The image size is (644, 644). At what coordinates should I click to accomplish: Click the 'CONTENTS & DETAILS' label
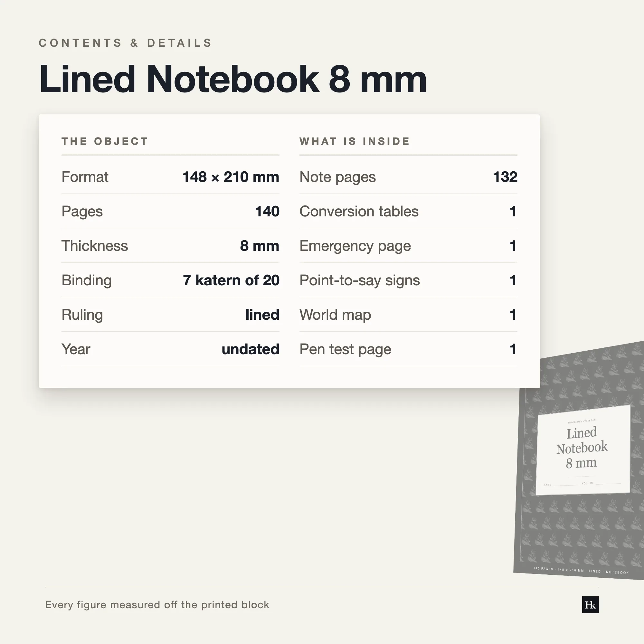click(125, 43)
